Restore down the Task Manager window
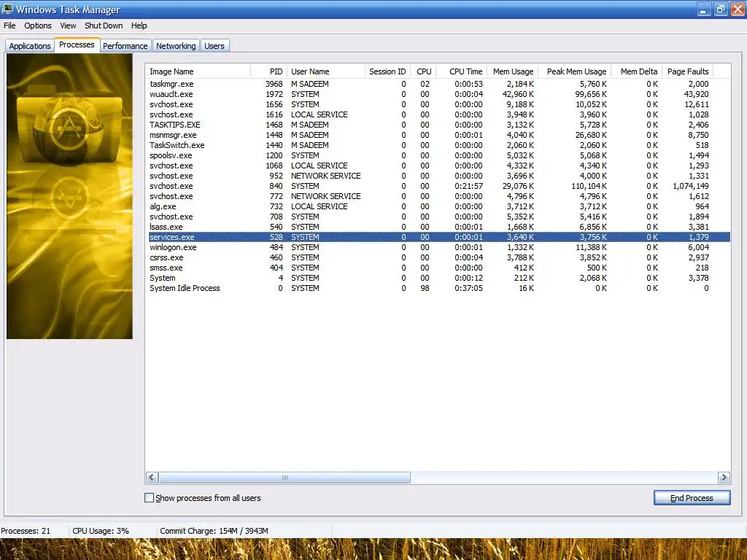 [x=721, y=9]
